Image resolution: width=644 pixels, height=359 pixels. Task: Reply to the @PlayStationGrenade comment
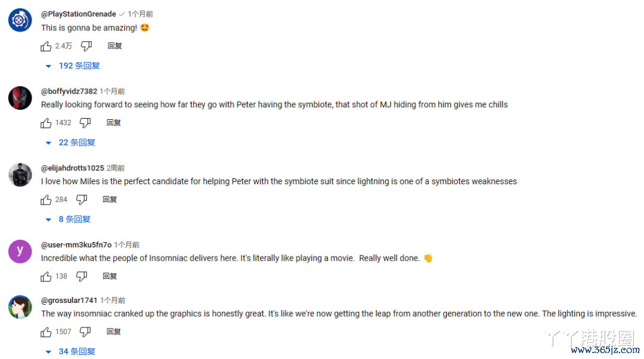click(114, 46)
